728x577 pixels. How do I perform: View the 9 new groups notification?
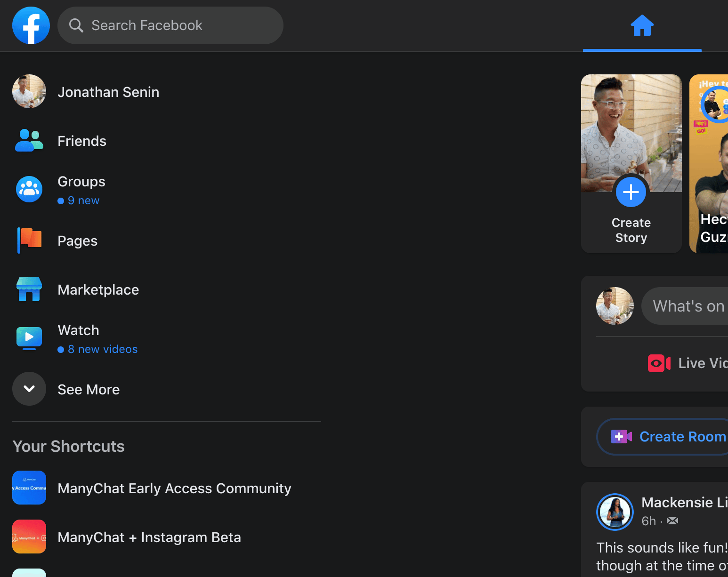[79, 200]
